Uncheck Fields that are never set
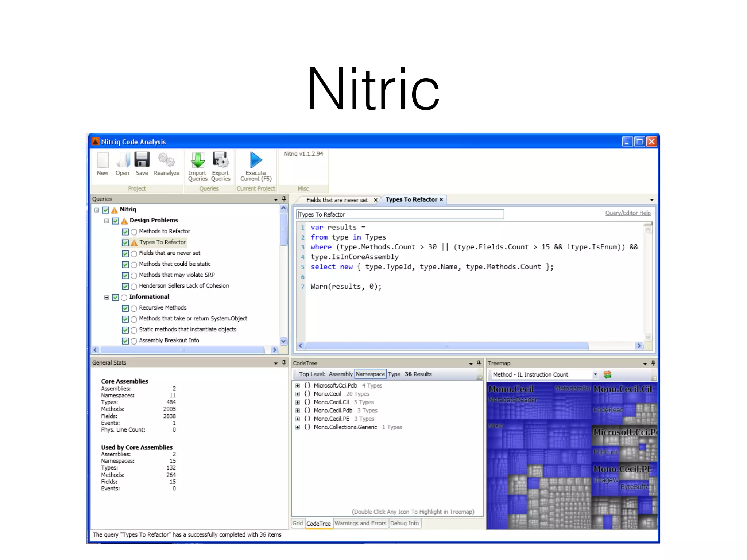 (x=125, y=254)
